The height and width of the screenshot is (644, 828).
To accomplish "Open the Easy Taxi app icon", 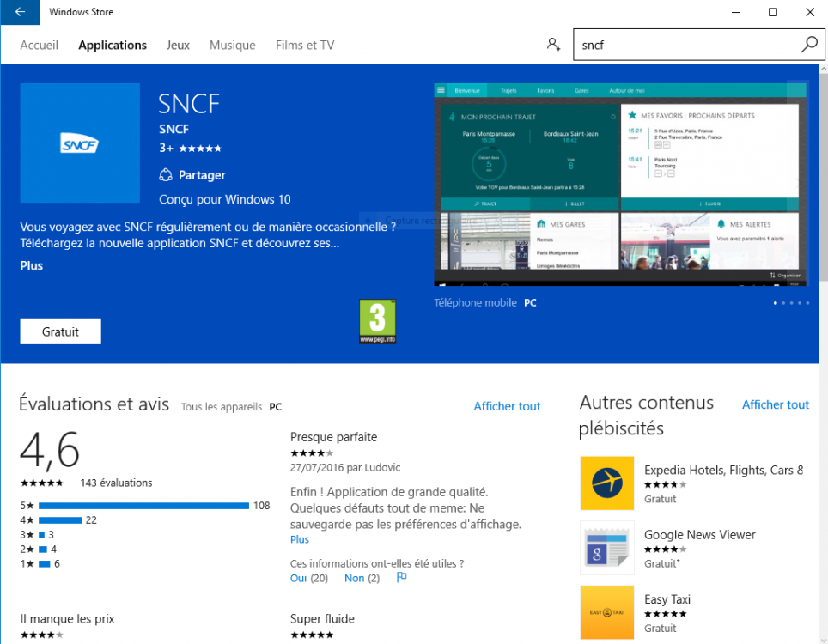I will coord(606,612).
